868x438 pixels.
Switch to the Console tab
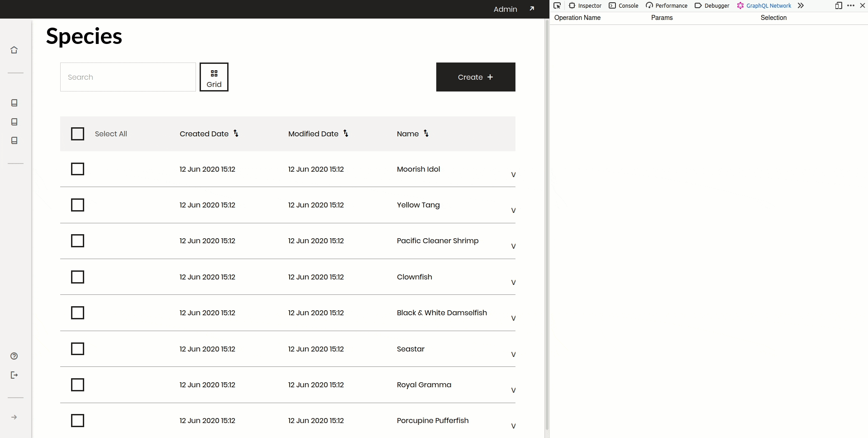624,5
